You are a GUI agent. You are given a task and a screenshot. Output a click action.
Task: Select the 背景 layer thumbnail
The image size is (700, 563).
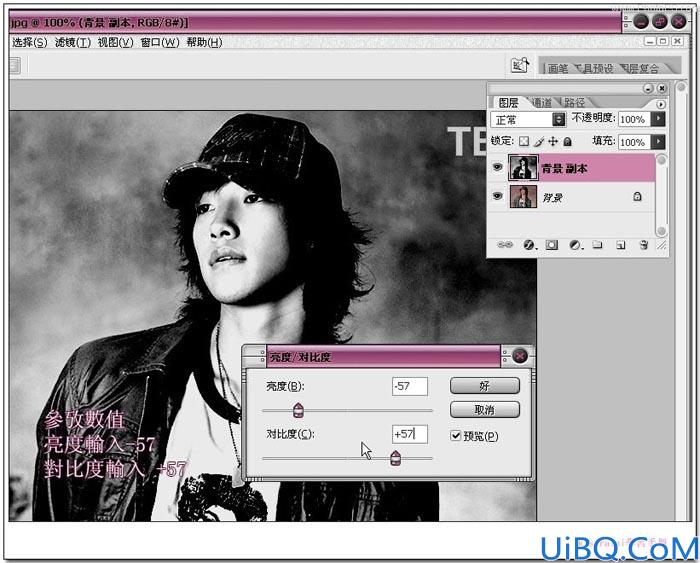coord(523,196)
